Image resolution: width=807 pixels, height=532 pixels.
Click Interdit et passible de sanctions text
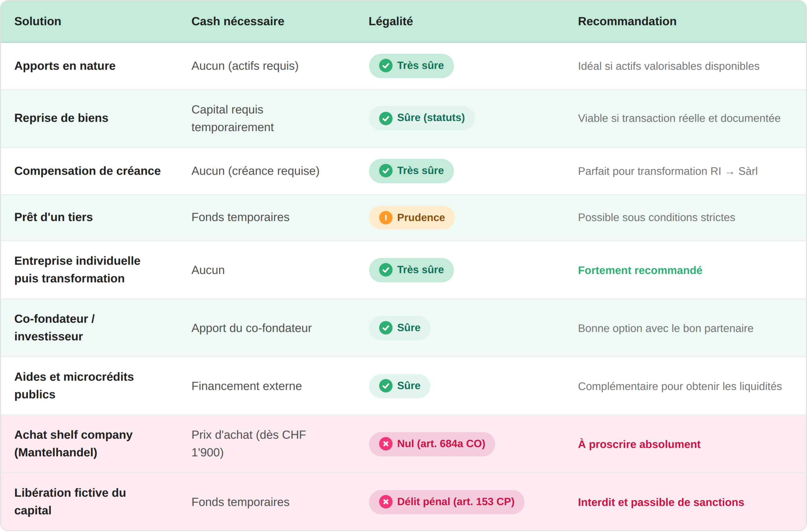[661, 502]
